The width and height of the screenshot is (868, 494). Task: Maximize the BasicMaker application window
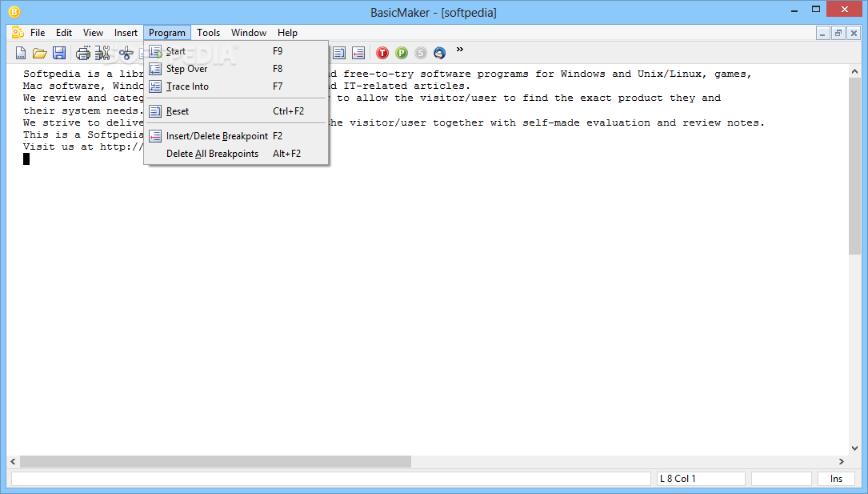(816, 9)
